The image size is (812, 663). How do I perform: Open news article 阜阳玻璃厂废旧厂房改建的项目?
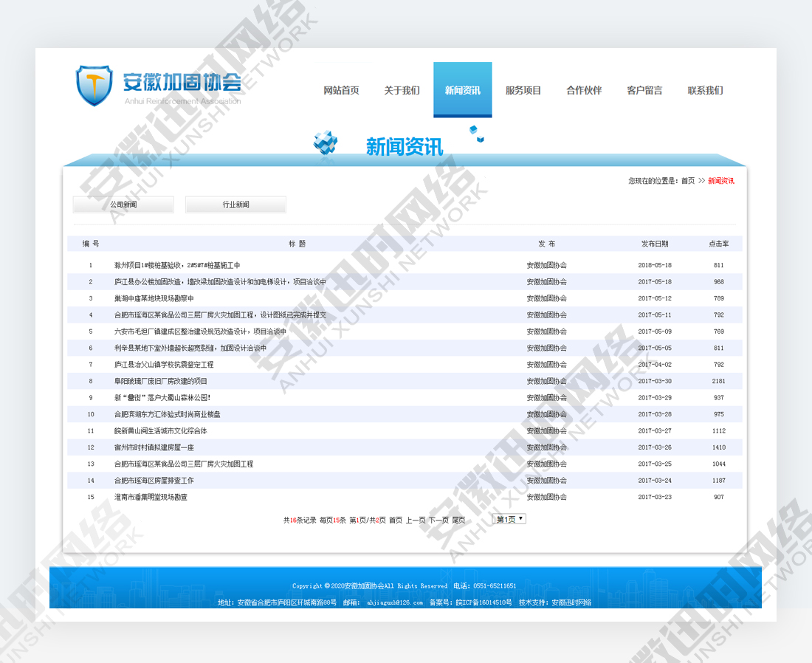pyautogui.click(x=161, y=381)
